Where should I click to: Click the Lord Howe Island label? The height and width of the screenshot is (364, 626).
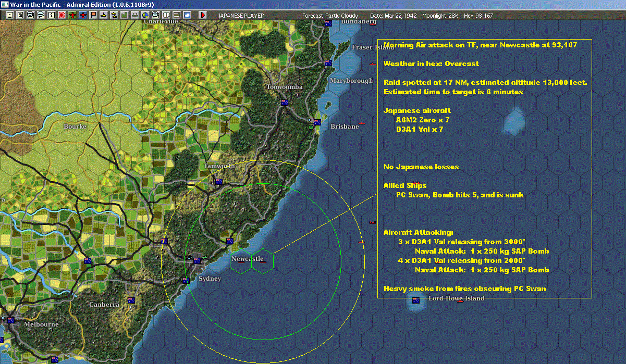pyautogui.click(x=456, y=298)
